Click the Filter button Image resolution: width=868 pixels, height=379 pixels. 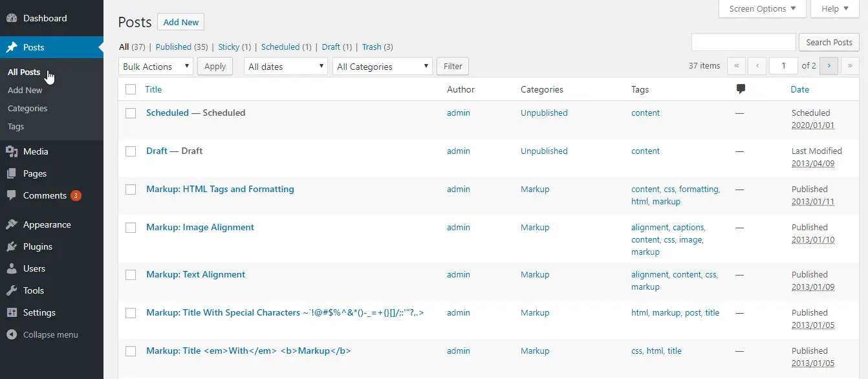[453, 66]
